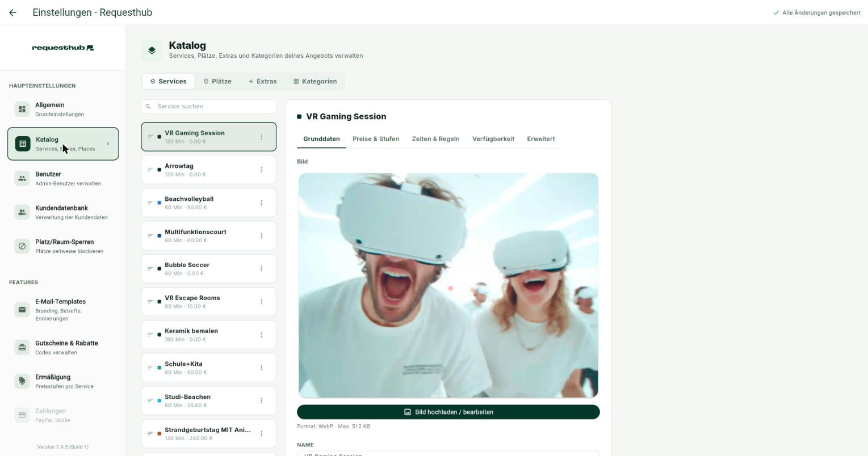Open Platz/Raum-Sperren settings

tap(63, 246)
